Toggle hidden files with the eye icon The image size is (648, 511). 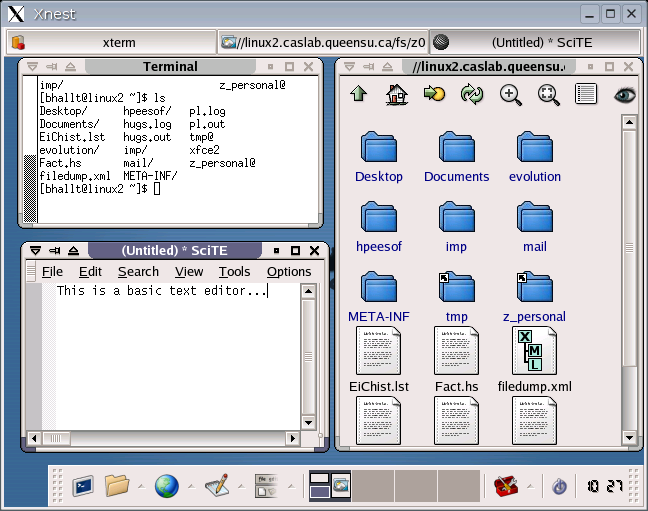pyautogui.click(x=625, y=95)
